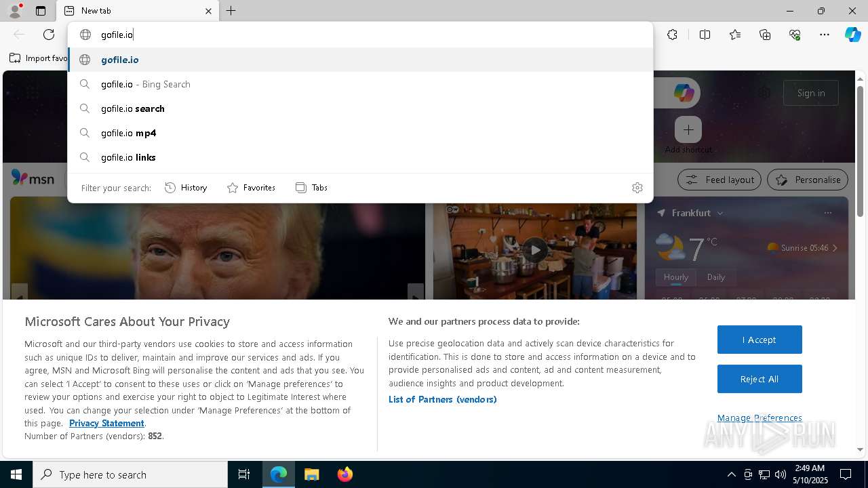
Task: Toggle split screen view
Action: coord(705,35)
